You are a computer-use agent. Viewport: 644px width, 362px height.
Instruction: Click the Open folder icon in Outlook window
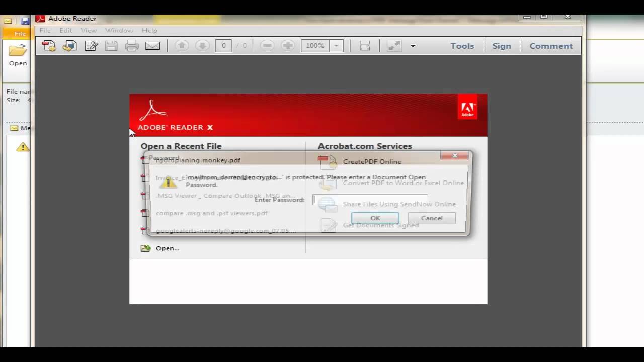(18, 51)
